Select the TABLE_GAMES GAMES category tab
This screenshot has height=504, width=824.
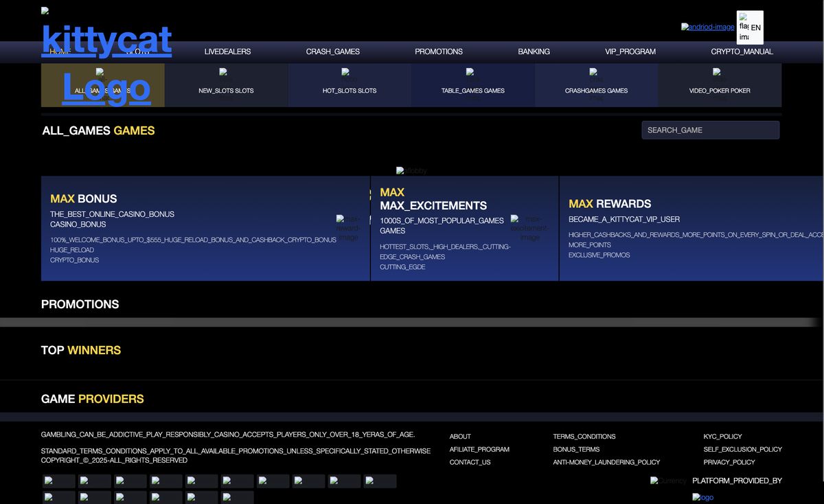pyautogui.click(x=473, y=85)
